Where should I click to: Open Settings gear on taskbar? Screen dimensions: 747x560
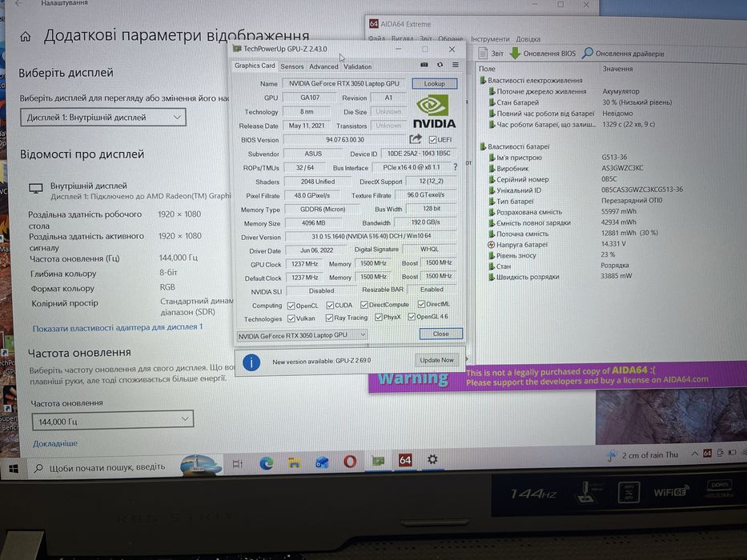click(x=432, y=459)
